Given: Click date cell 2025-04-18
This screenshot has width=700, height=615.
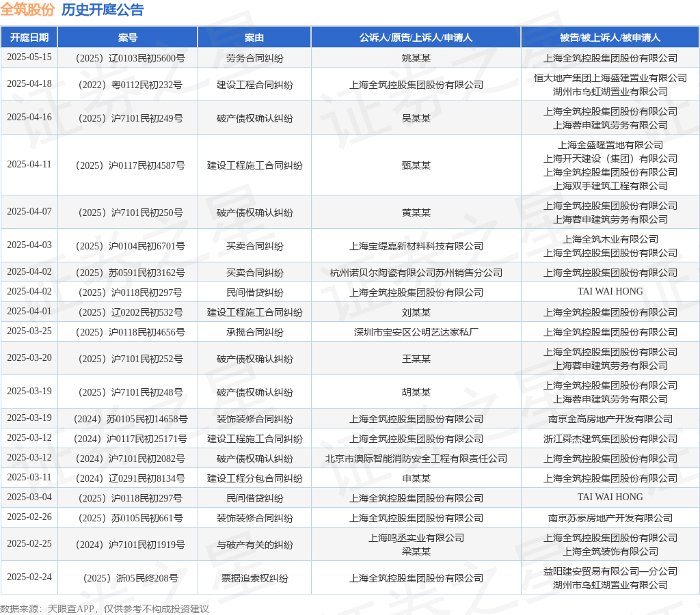Looking at the screenshot, I should (29, 84).
